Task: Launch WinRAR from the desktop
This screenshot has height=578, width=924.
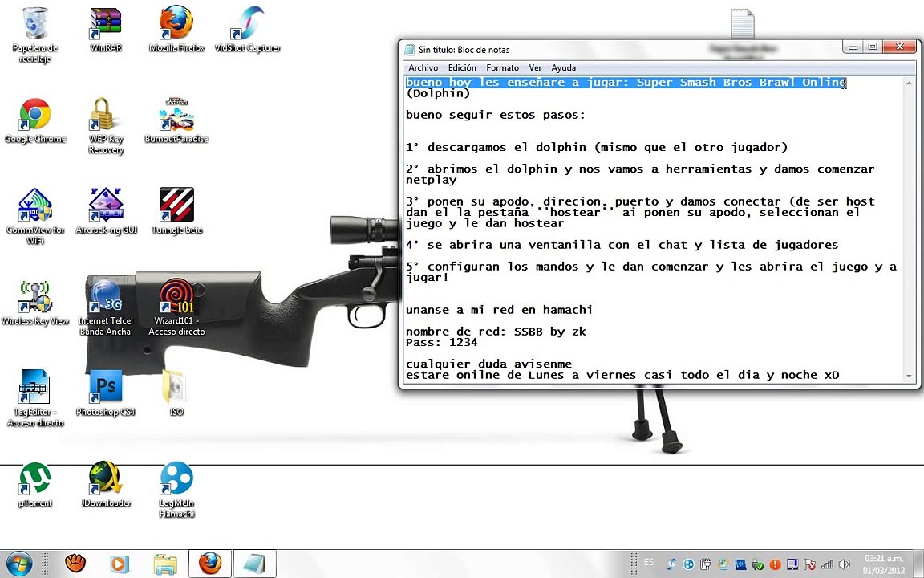Action: click(x=106, y=30)
